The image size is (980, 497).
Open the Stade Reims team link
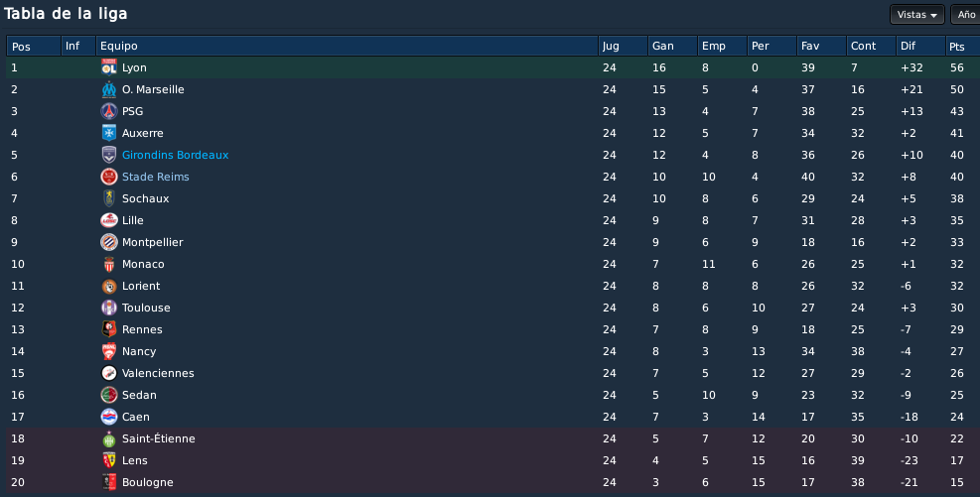(155, 177)
